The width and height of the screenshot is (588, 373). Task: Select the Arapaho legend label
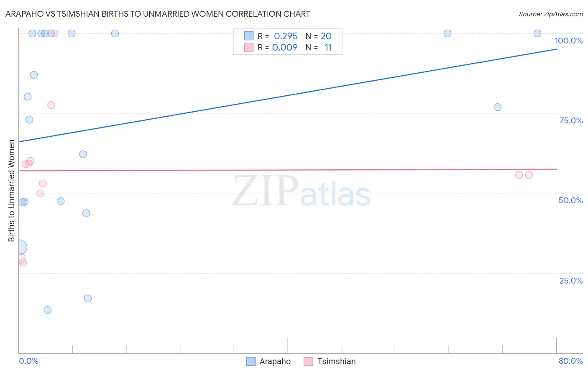coord(275,361)
